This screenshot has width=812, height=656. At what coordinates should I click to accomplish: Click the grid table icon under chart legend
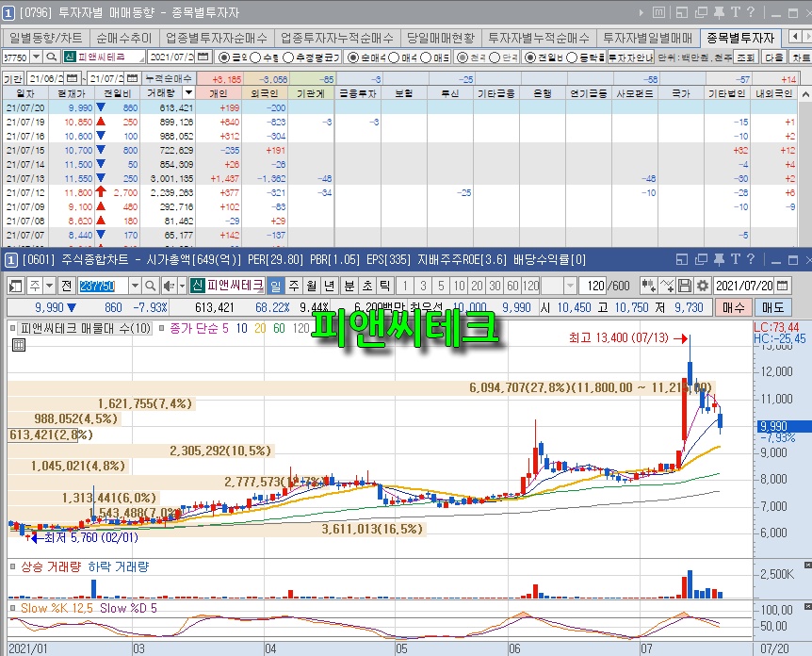[19, 345]
